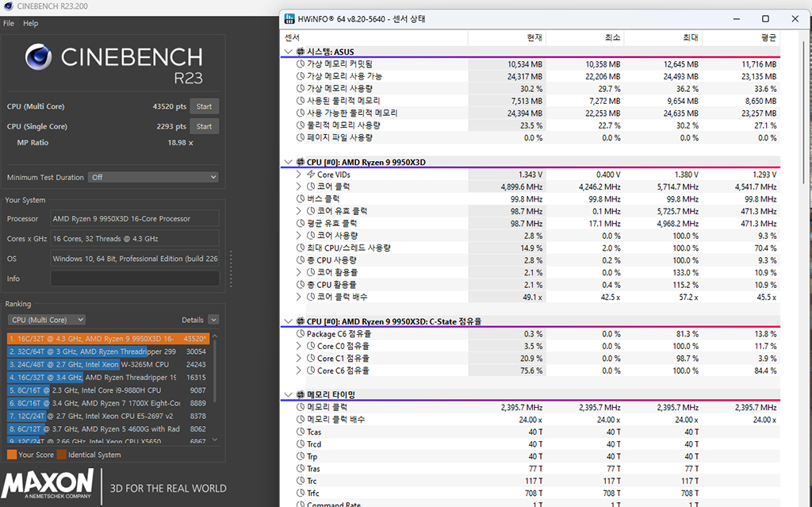Click the 사용된 물리적 메모리 clock icon
Screen dimensions: 812x507
[x=301, y=101]
